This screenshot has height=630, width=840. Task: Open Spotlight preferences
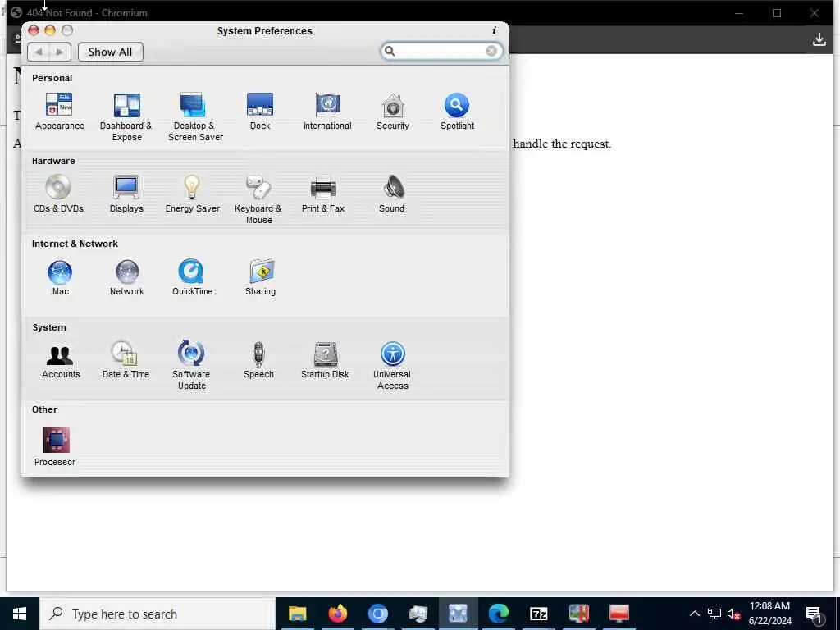coord(457,111)
